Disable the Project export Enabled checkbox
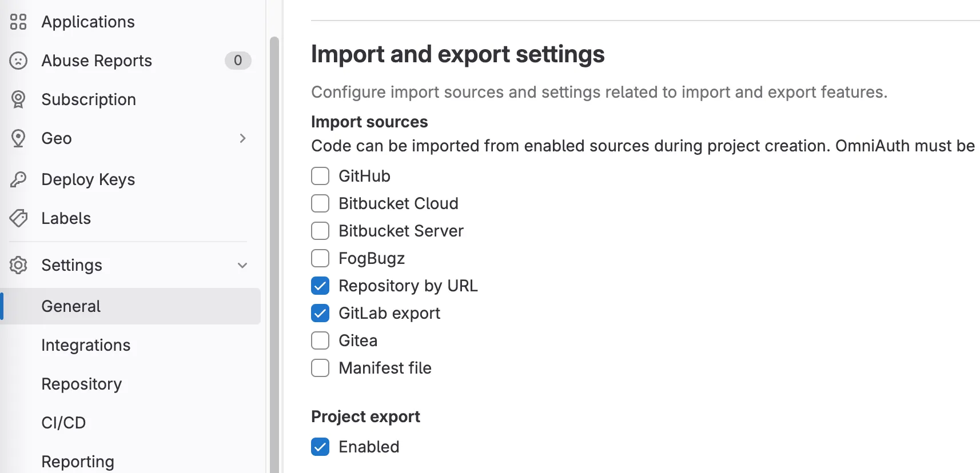980x473 pixels. [320, 447]
